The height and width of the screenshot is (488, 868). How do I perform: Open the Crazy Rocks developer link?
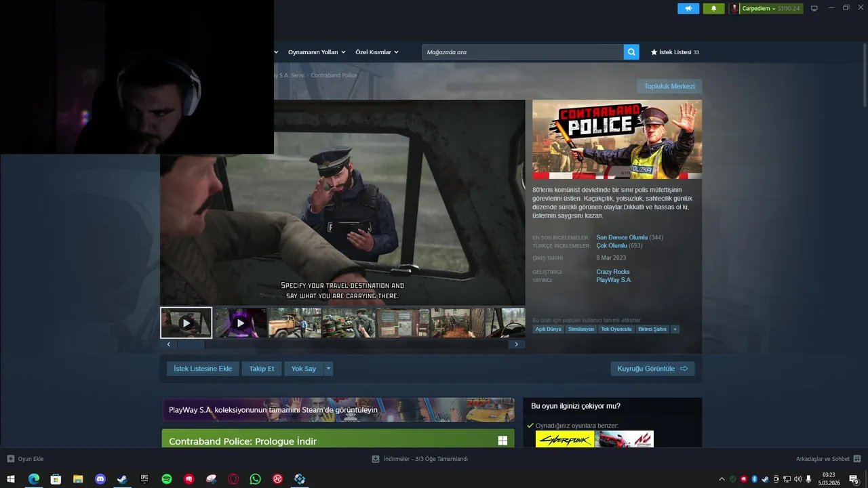[x=613, y=272]
